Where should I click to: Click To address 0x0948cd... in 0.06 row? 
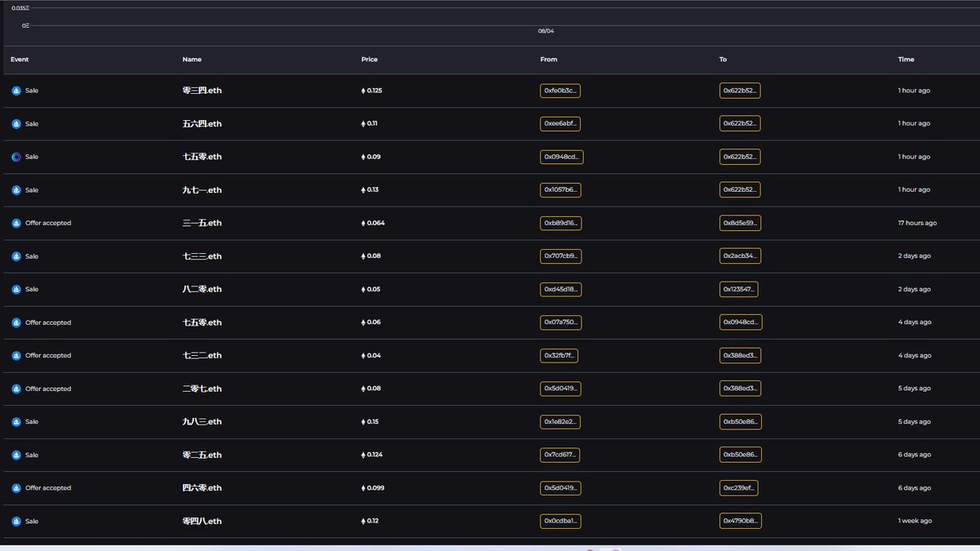pos(741,322)
